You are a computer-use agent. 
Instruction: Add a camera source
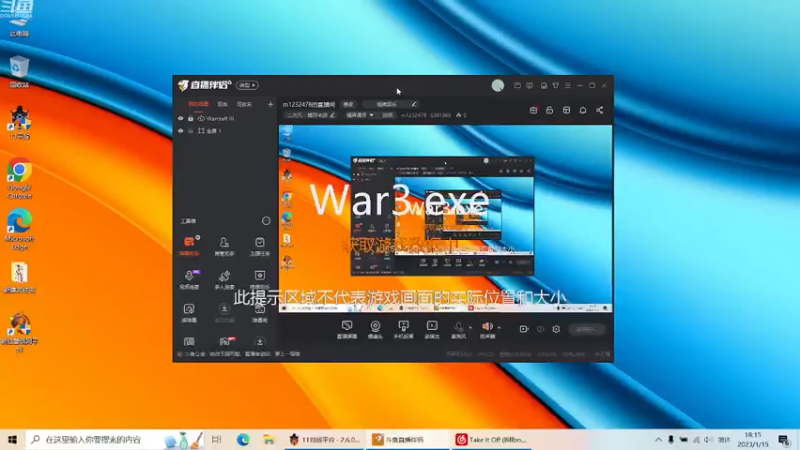[x=376, y=330]
